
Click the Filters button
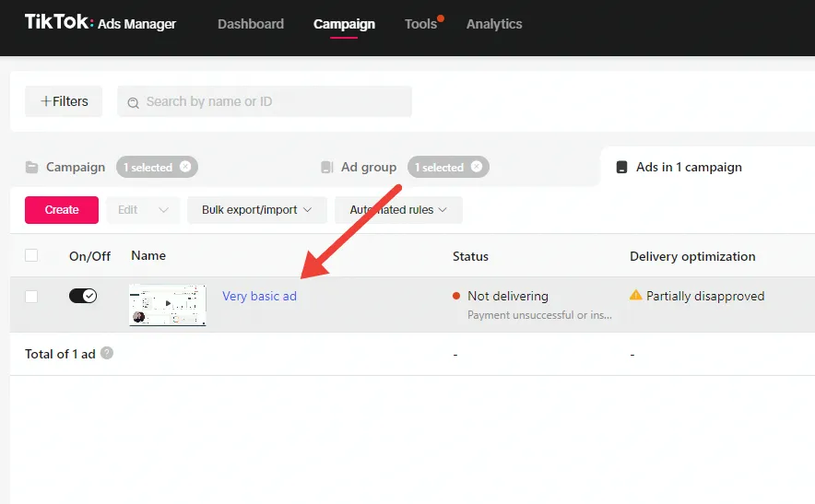click(64, 101)
